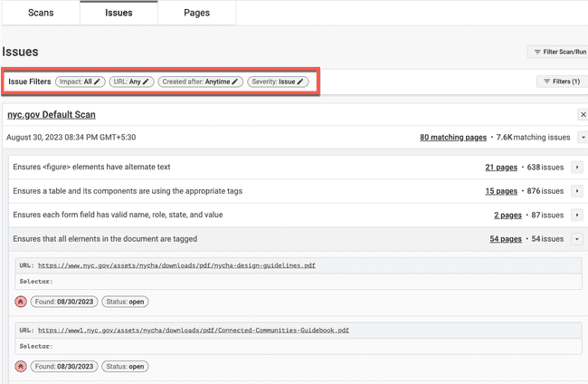The width and height of the screenshot is (588, 384).
Task: Expand the table appropriate tags issue row
Action: pos(577,191)
